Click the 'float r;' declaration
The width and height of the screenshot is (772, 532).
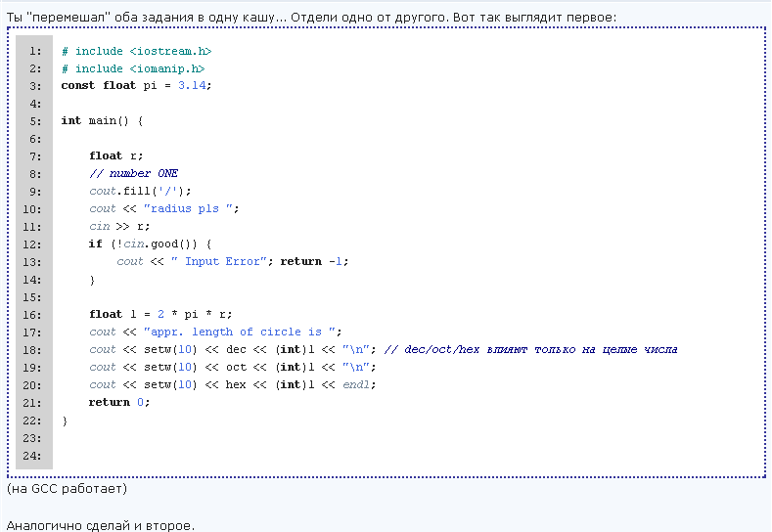tap(115, 156)
